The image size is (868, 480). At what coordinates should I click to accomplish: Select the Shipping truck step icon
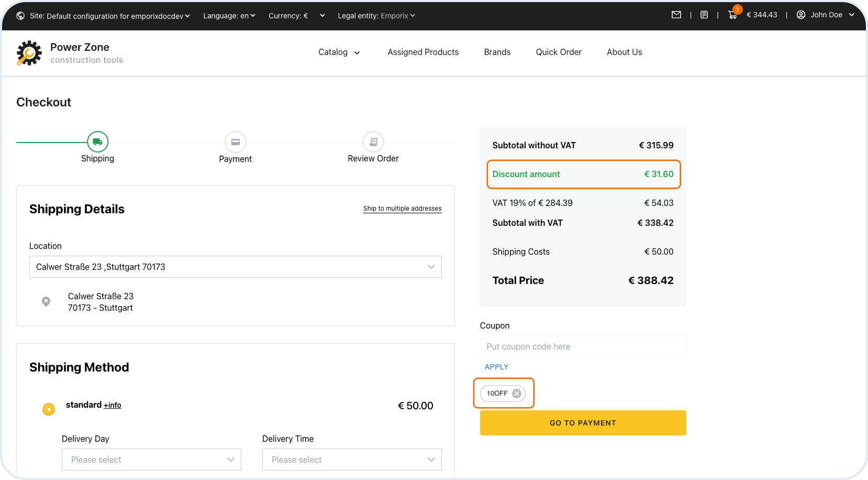(98, 141)
